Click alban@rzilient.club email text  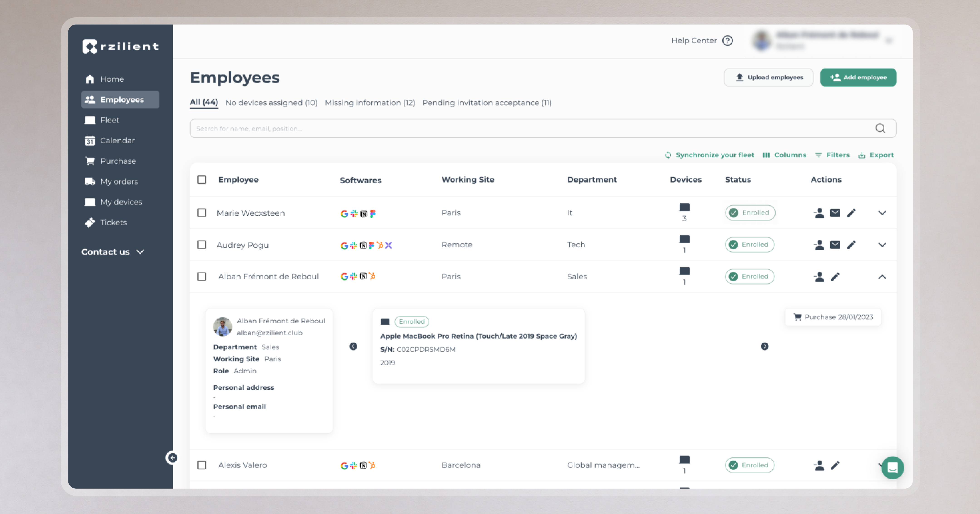click(270, 333)
